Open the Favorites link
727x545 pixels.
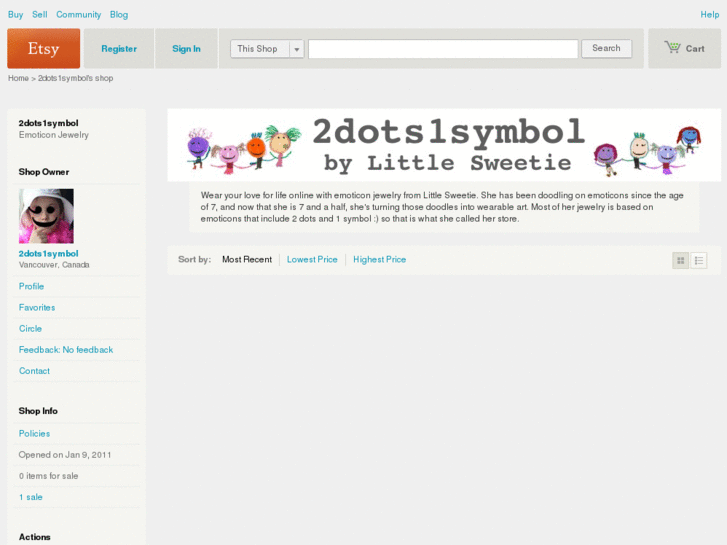click(x=37, y=308)
